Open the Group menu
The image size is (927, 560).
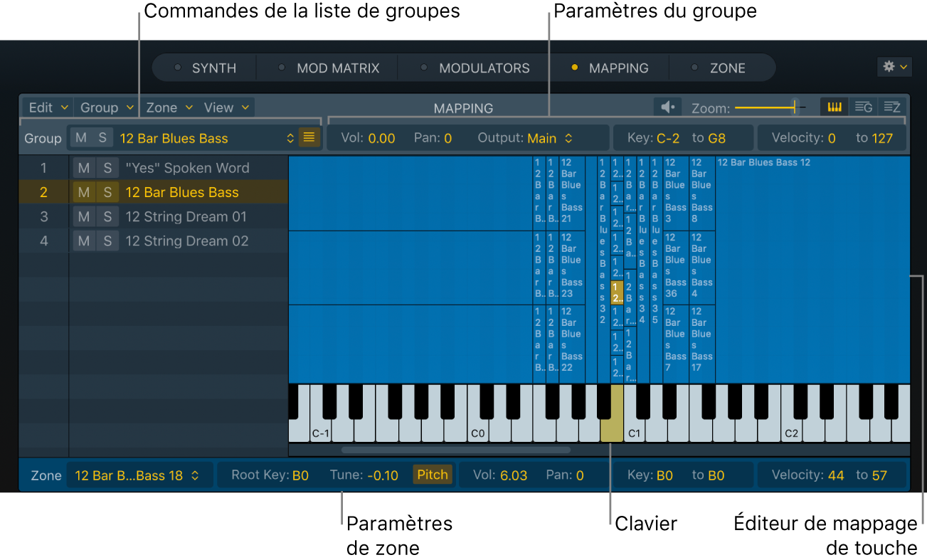tap(107, 107)
